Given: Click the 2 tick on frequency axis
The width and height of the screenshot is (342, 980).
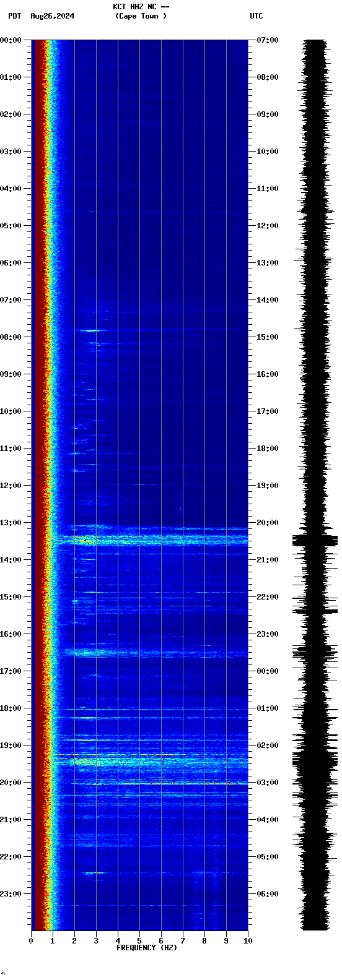Looking at the screenshot, I should [74, 941].
